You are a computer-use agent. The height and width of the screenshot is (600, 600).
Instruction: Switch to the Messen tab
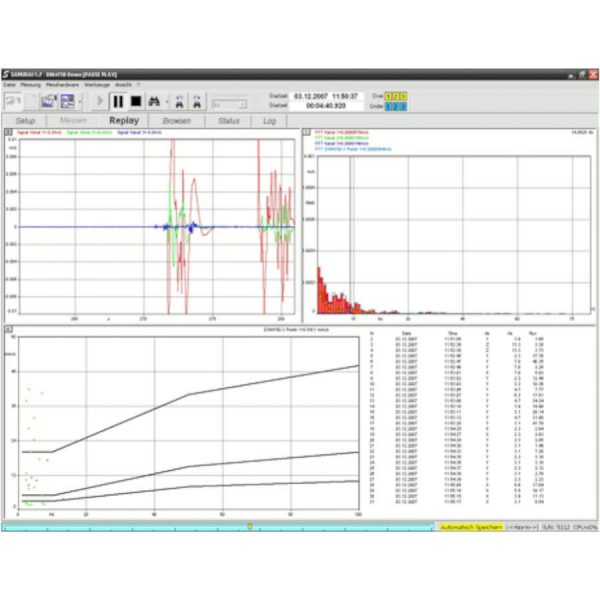point(73,121)
